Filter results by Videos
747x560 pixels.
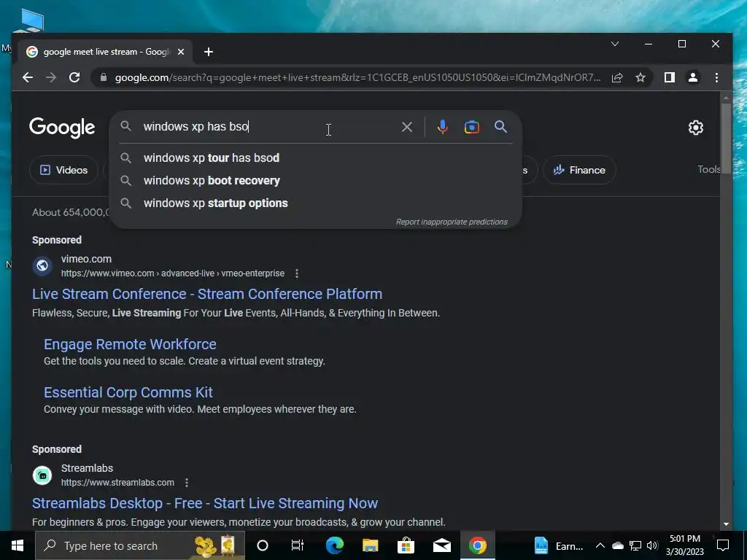click(64, 170)
